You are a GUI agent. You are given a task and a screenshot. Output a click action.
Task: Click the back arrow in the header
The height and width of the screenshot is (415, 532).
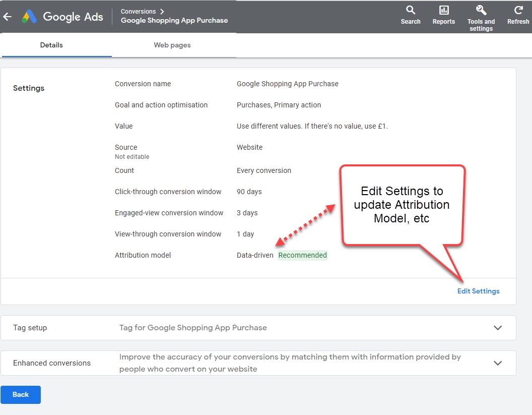(8, 17)
